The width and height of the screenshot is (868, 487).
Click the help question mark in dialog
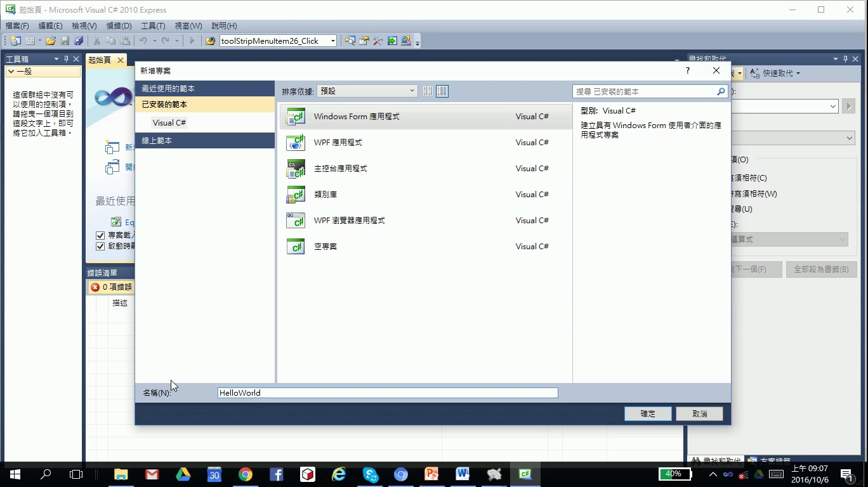coord(688,71)
